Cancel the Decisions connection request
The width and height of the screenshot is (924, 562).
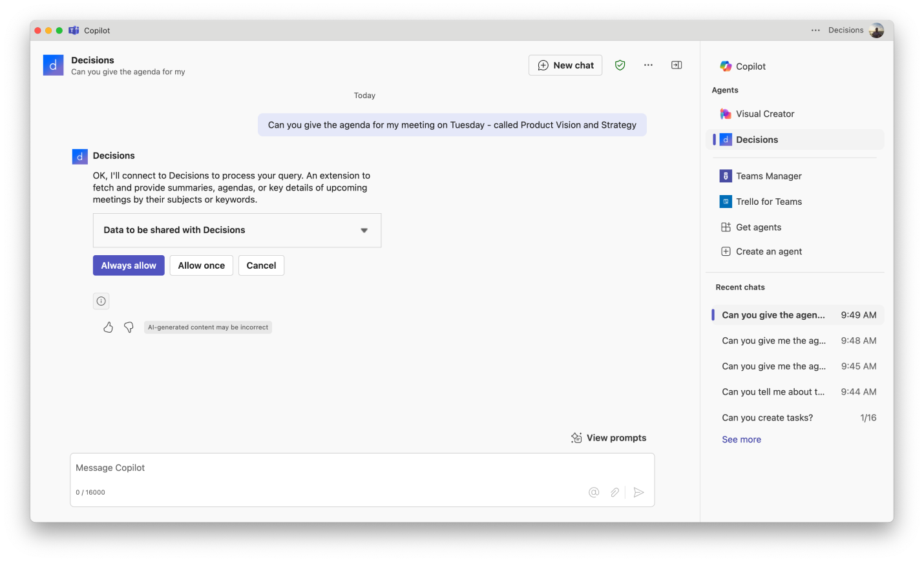point(261,265)
